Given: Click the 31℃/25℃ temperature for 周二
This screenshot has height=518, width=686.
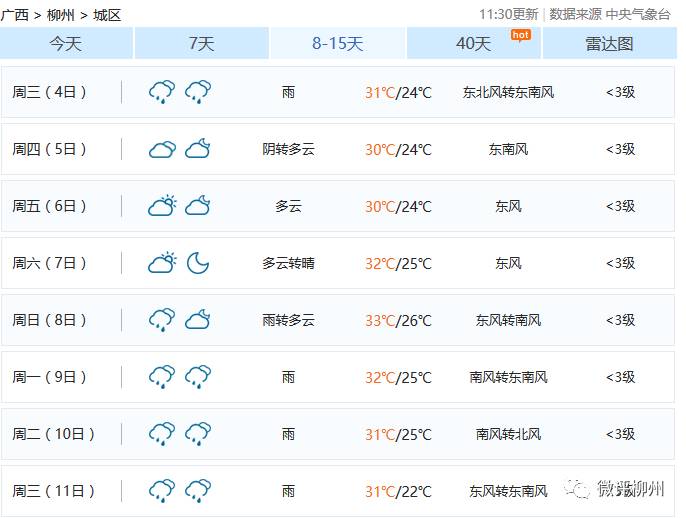Looking at the screenshot, I should [x=398, y=435].
